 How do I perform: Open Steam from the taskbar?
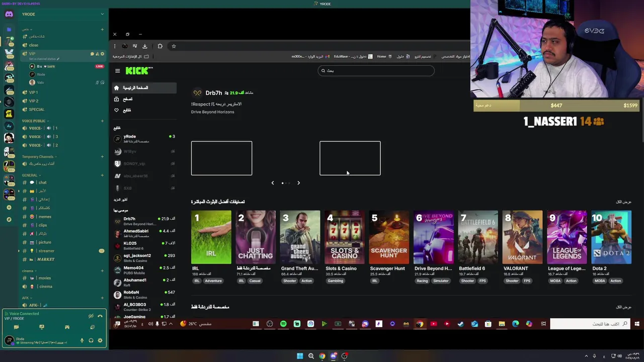460,324
